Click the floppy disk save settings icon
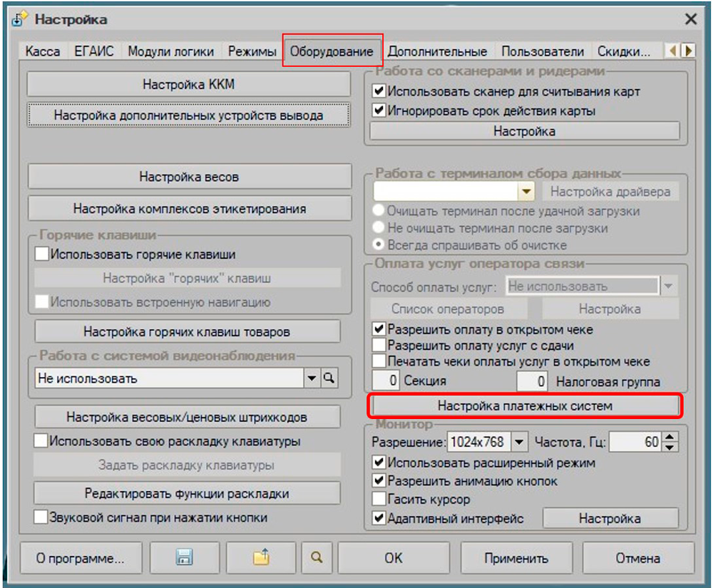The width and height of the screenshot is (713, 588). 184,558
